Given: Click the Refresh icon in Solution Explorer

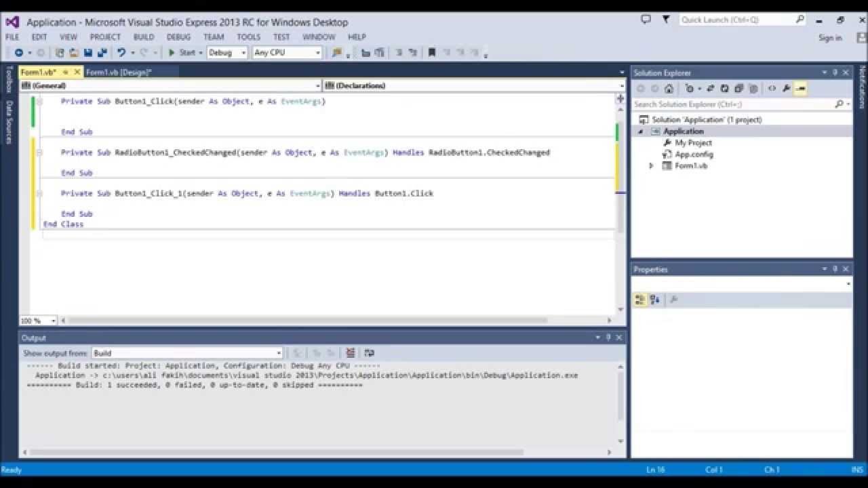Looking at the screenshot, I should click(724, 88).
